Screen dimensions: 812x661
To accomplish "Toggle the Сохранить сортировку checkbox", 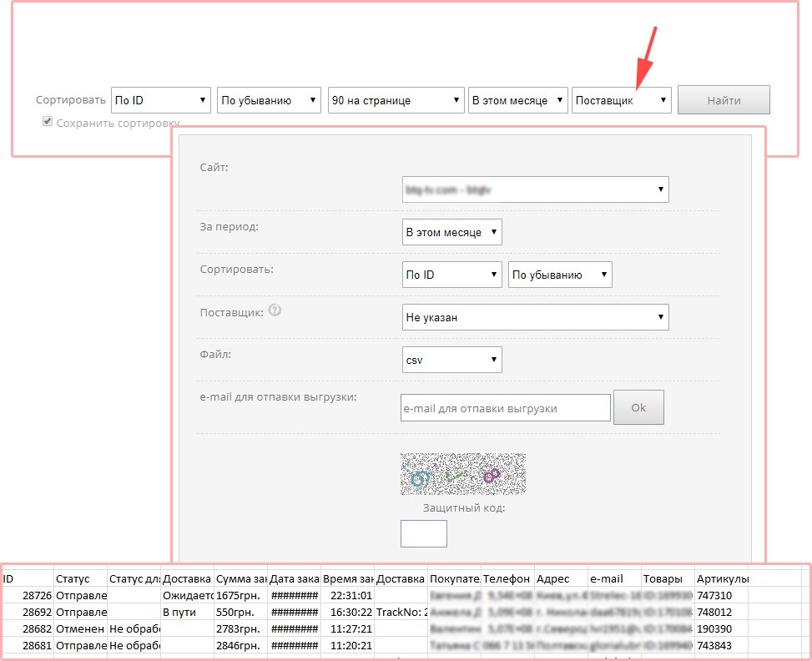I will click(48, 122).
